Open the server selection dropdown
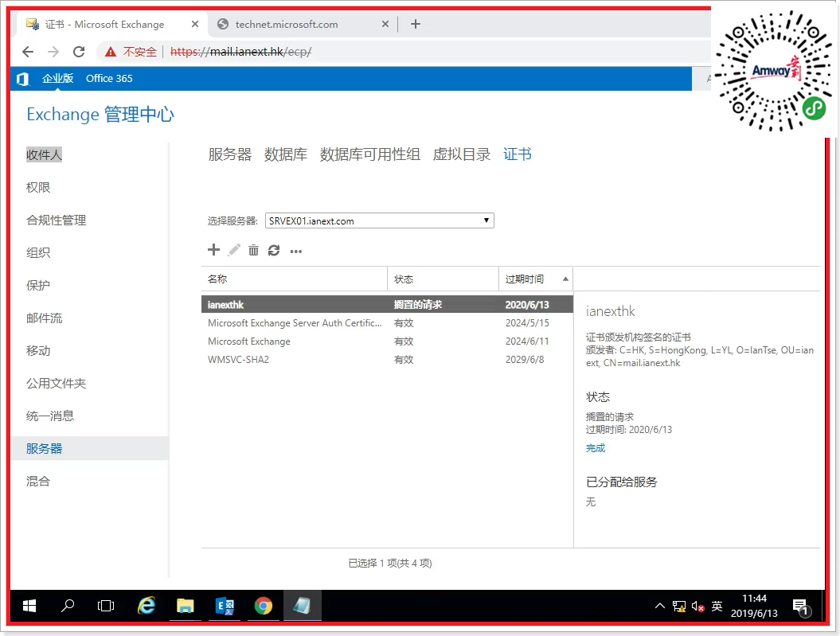The image size is (840, 636). tap(379, 220)
